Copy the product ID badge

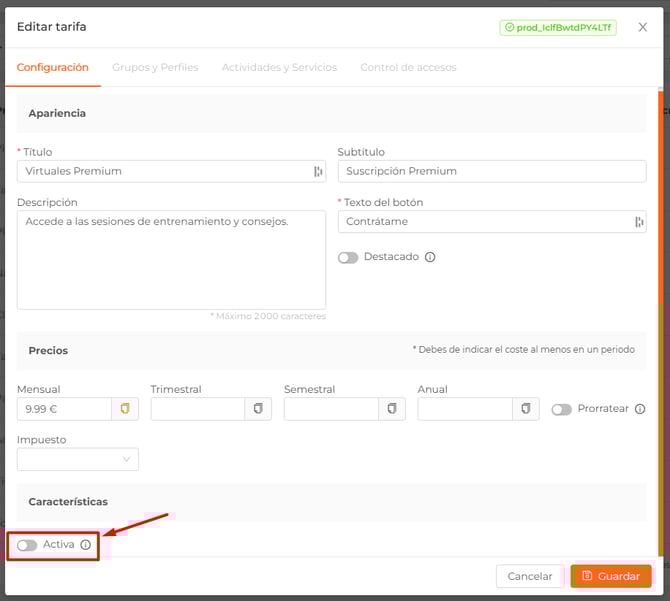558,28
